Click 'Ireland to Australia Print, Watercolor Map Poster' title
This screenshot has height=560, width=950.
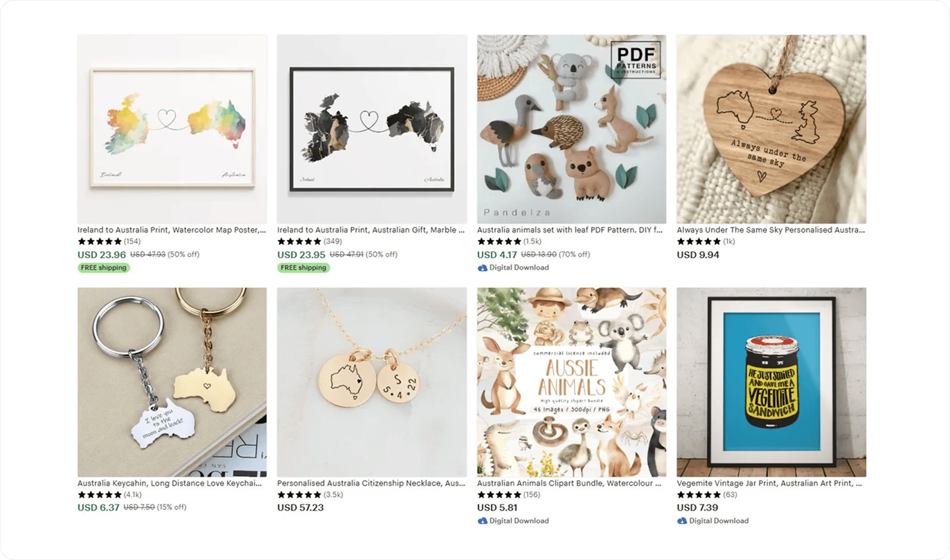[x=172, y=230]
